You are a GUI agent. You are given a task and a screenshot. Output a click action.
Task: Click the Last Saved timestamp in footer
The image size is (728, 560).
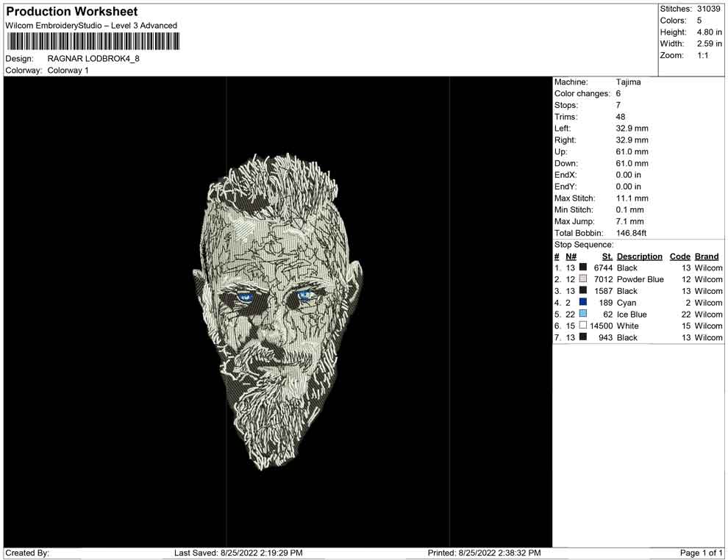tap(238, 553)
